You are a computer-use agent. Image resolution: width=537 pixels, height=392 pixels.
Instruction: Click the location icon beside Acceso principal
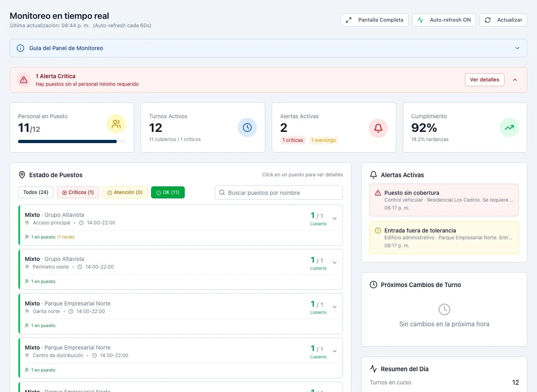coord(27,223)
